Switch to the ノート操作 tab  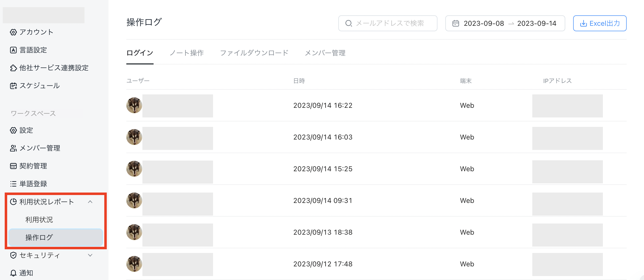point(187,53)
